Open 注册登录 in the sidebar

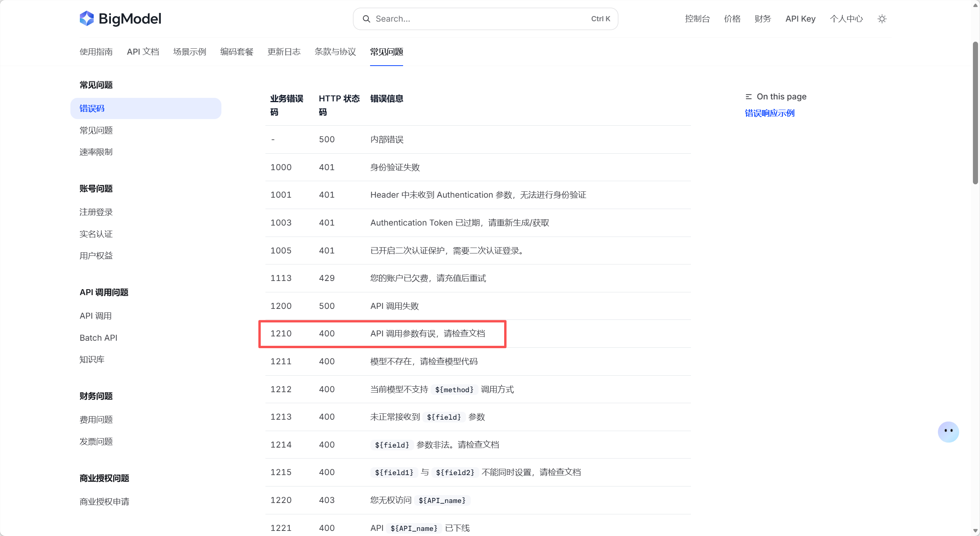point(96,212)
